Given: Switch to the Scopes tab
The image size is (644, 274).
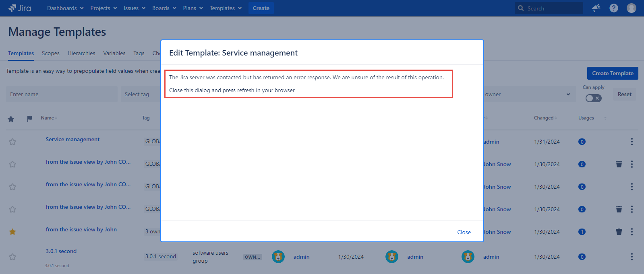Looking at the screenshot, I should (50, 53).
